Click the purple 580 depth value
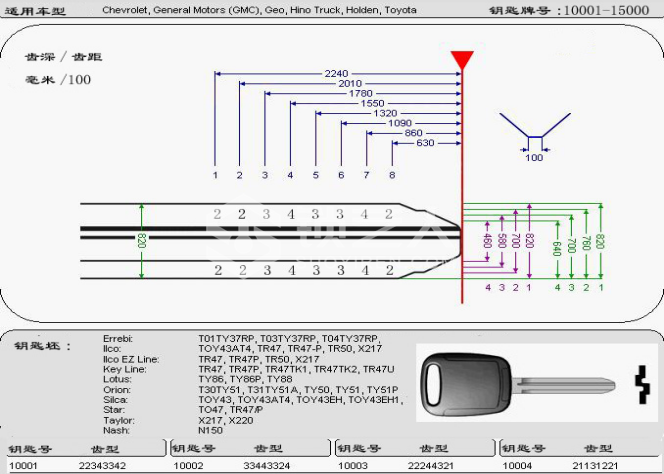Screen dimensions: 664x474 pyautogui.click(x=502, y=241)
